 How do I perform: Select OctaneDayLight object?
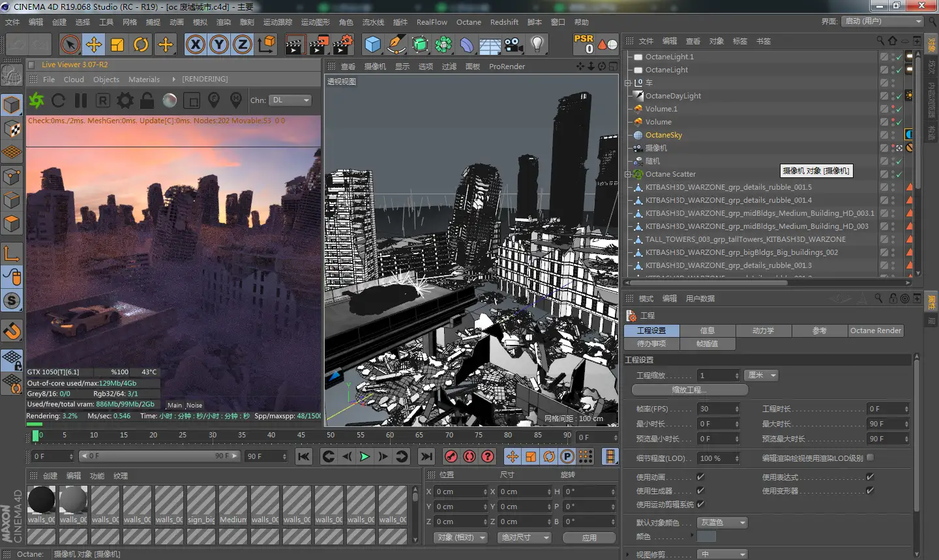coord(673,96)
